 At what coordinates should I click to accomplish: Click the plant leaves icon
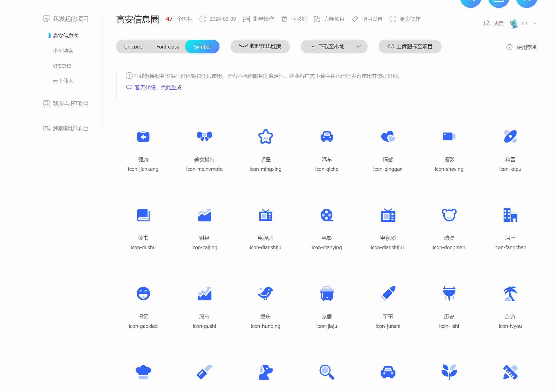pyautogui.click(x=449, y=372)
